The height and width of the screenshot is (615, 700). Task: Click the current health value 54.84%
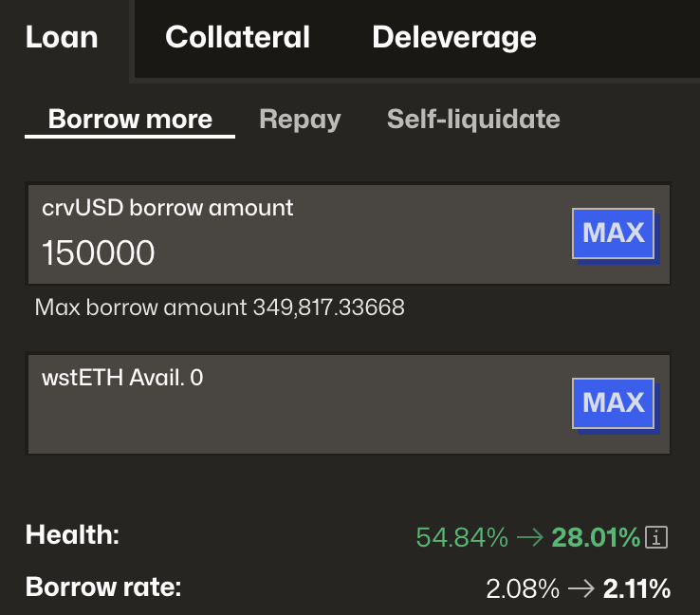tap(462, 538)
